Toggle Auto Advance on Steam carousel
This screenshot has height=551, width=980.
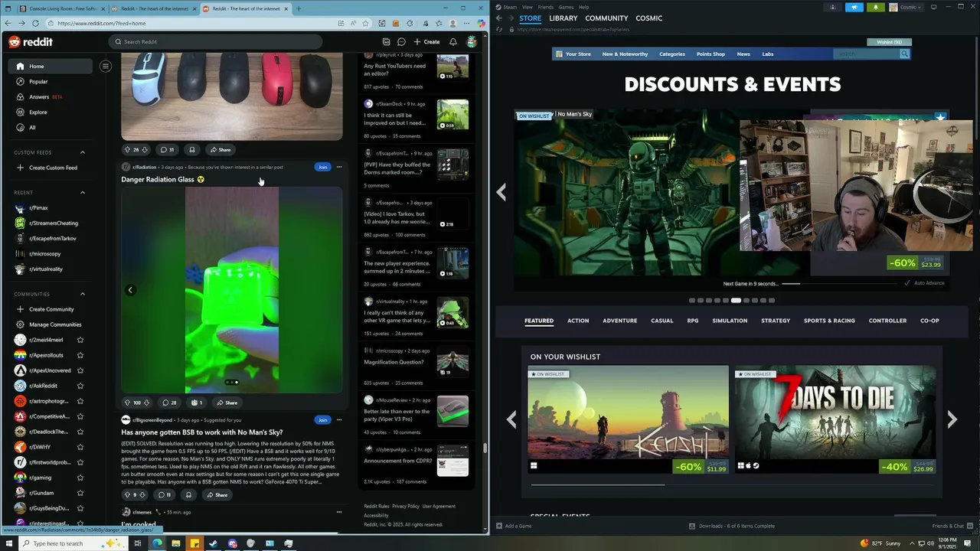click(x=924, y=283)
